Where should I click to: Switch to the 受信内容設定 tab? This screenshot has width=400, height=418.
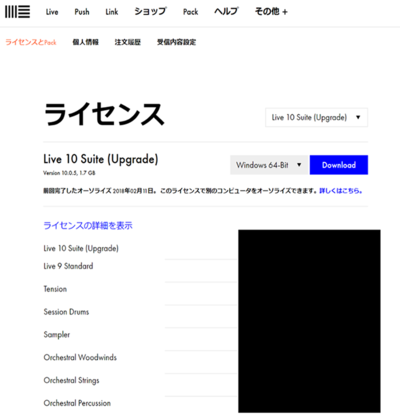[177, 42]
